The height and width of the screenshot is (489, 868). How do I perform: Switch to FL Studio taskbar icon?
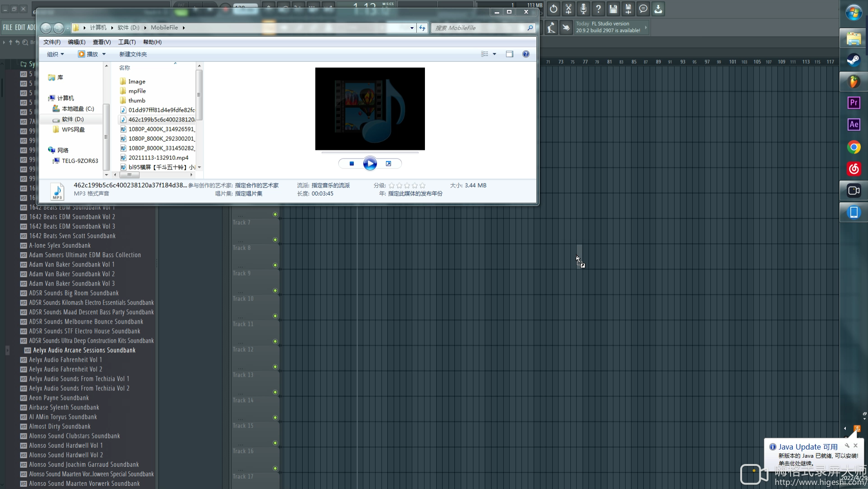[854, 82]
